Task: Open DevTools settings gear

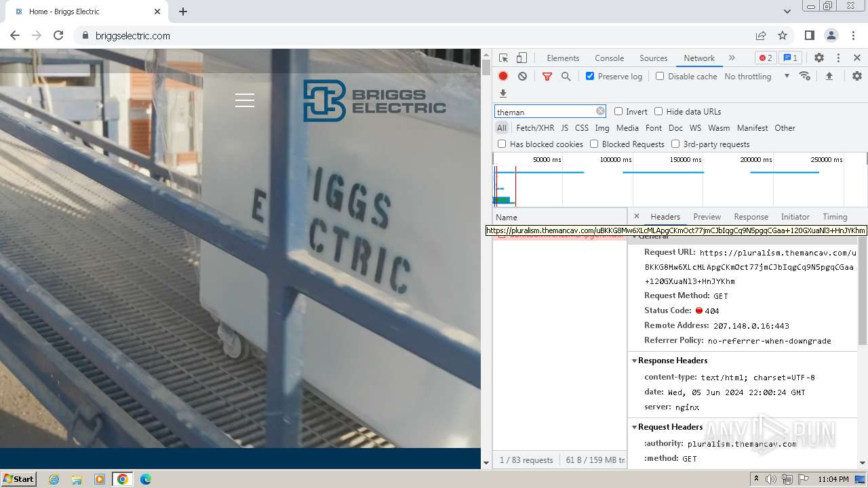Action: [819, 58]
